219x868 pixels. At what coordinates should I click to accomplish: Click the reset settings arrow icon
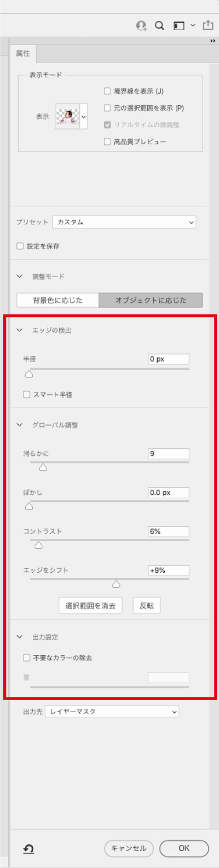coord(28,849)
